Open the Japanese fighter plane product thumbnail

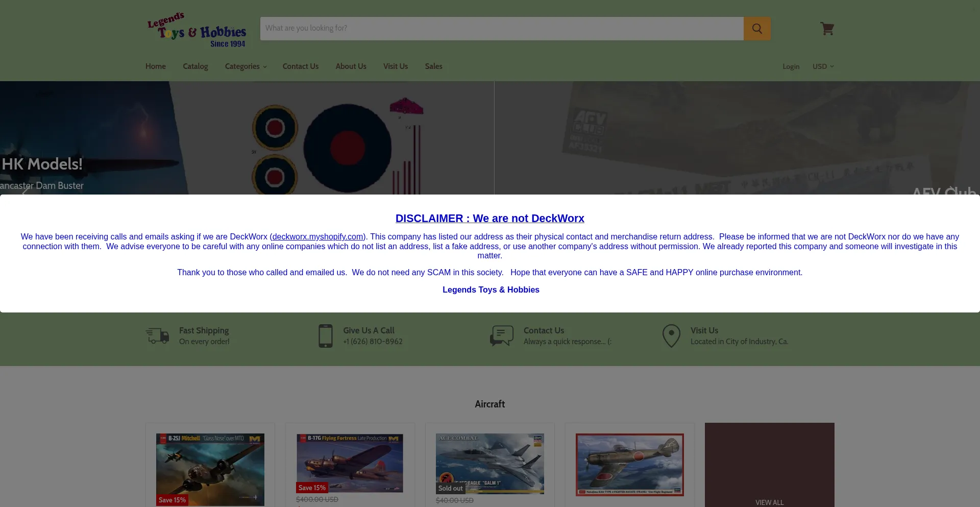(x=630, y=465)
